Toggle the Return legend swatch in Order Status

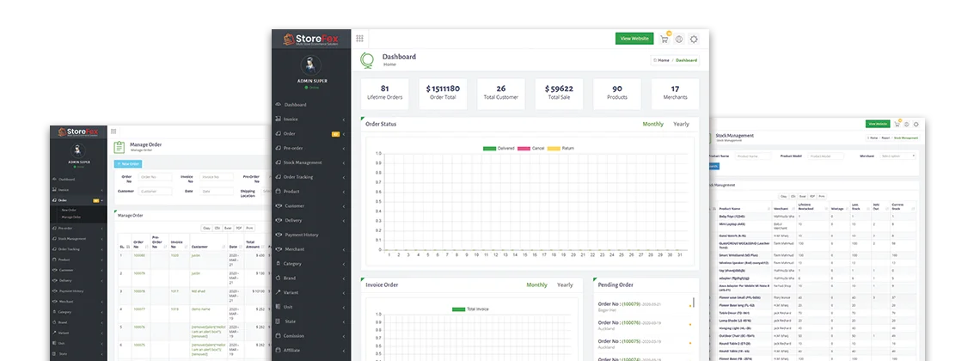(x=554, y=149)
